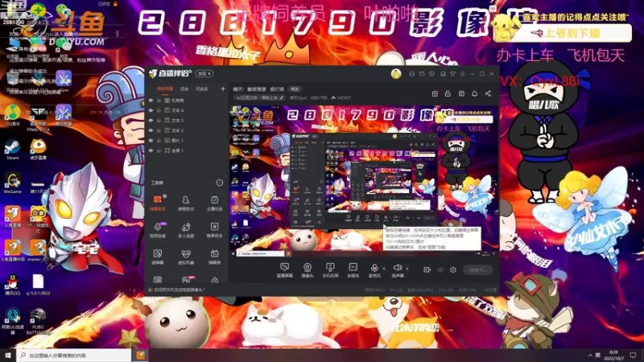Edit the stream title with the pencil icon
The width and height of the screenshot is (644, 362).
click(x=281, y=97)
